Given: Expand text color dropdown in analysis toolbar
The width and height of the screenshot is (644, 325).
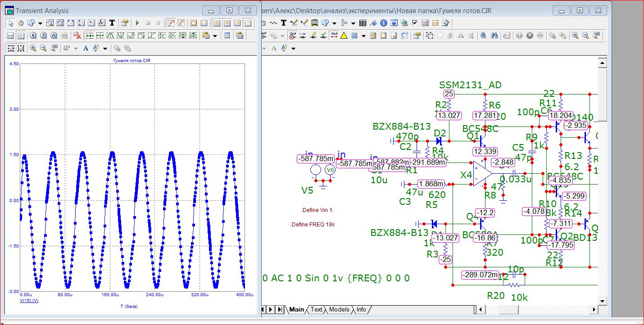Looking at the screenshot, I should tap(105, 48).
